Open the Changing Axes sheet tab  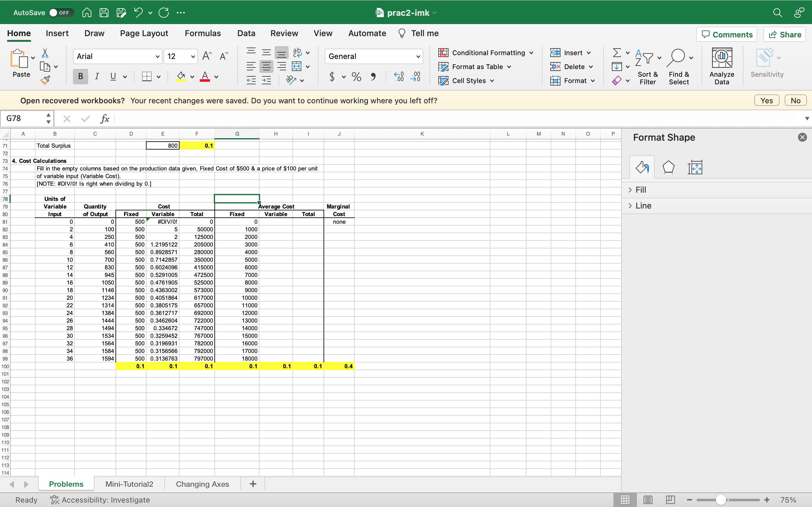point(202,484)
